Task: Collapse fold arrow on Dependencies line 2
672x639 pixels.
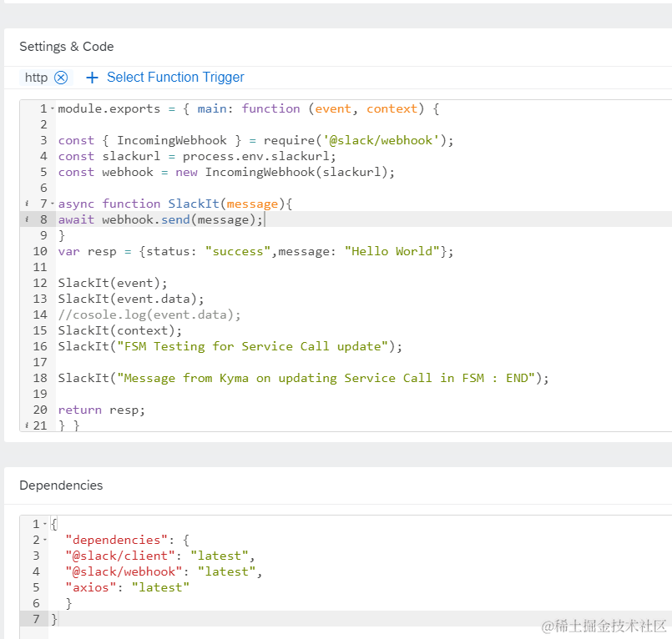Action: coord(45,540)
